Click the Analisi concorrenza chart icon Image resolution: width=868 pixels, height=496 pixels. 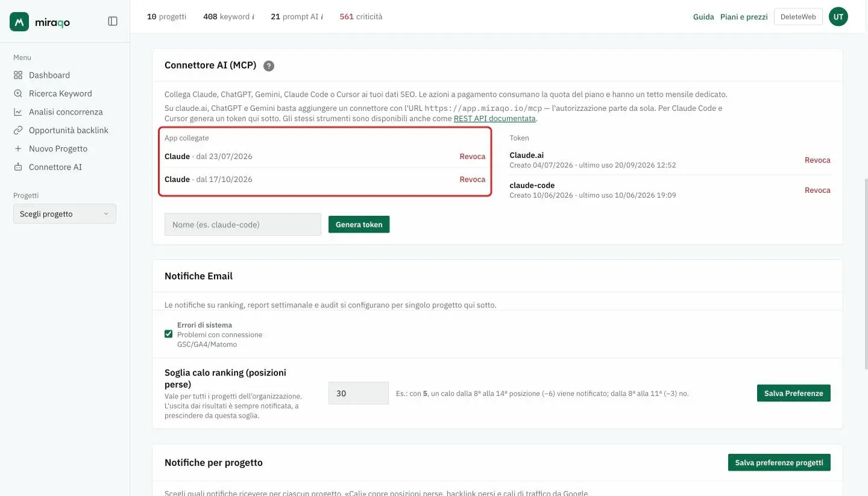17,112
